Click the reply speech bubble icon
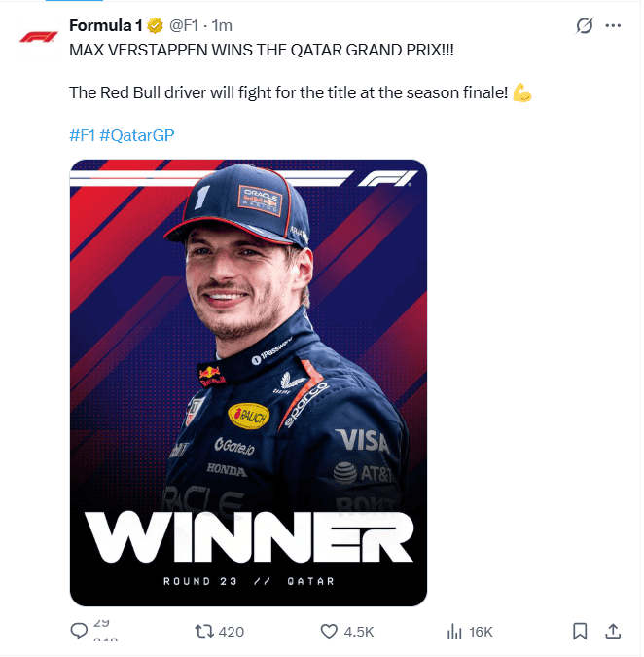This screenshot has height=657, width=644. (80, 631)
